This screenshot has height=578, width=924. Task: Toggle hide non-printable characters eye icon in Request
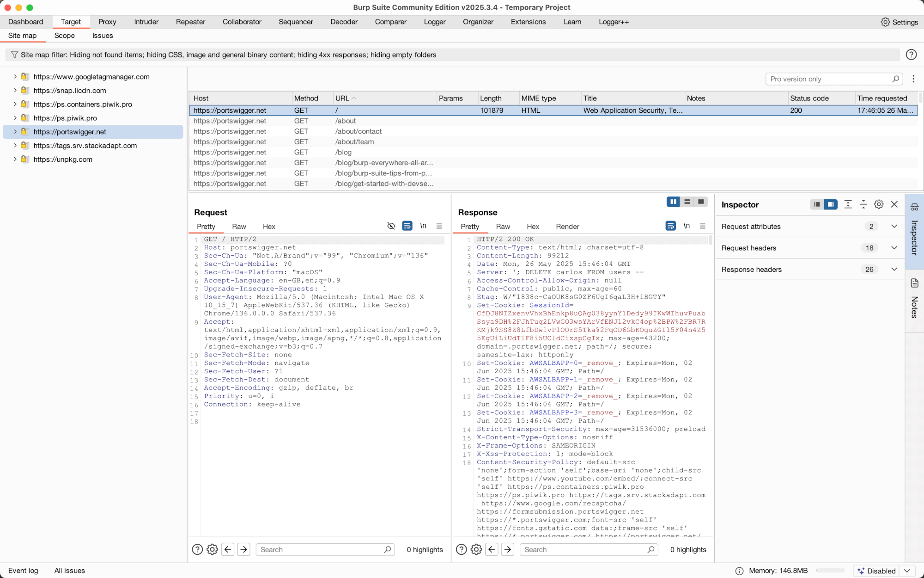391,226
